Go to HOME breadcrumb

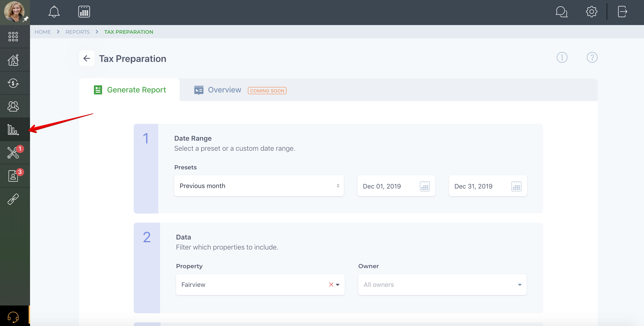pos(43,32)
